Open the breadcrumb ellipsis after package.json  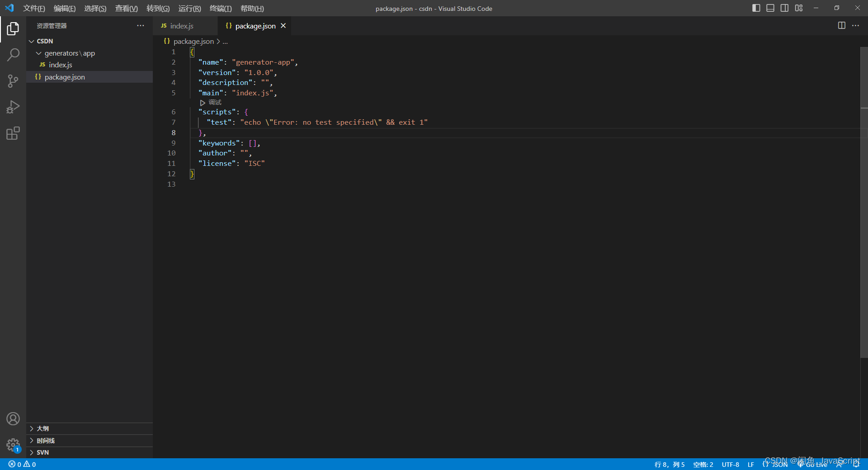click(x=225, y=42)
